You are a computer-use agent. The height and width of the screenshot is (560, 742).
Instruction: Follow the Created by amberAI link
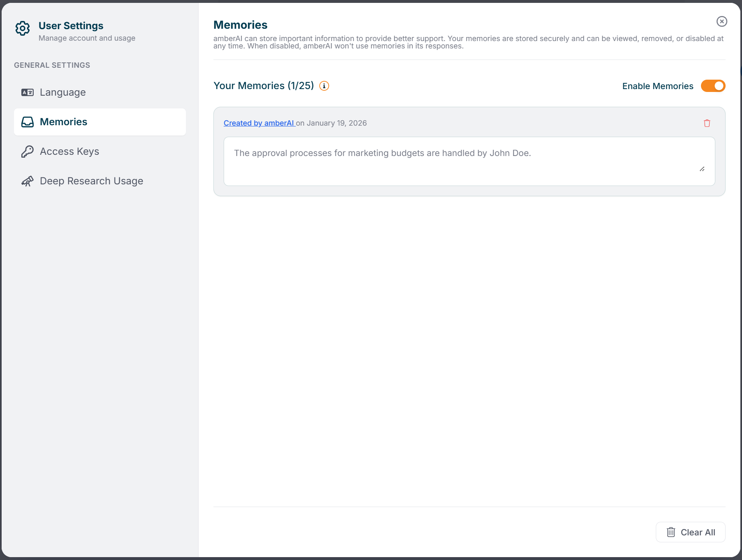259,123
